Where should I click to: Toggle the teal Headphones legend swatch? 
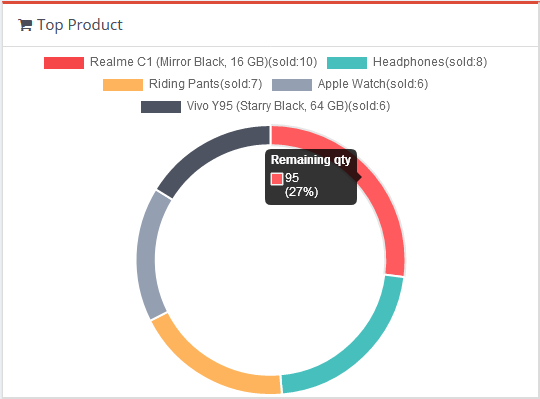[x=347, y=63]
